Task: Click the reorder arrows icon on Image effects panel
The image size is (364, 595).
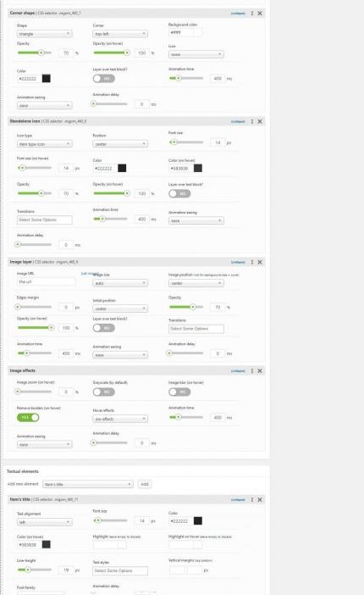Action: [x=252, y=370]
